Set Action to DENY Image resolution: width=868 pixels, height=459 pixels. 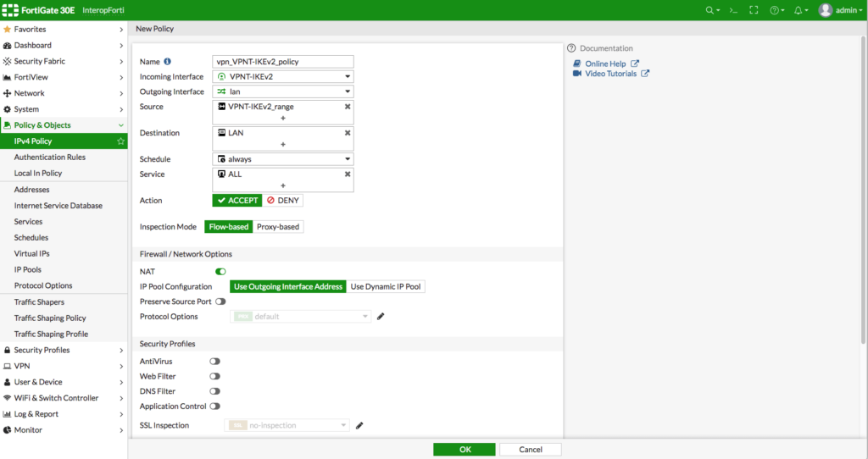click(x=282, y=200)
